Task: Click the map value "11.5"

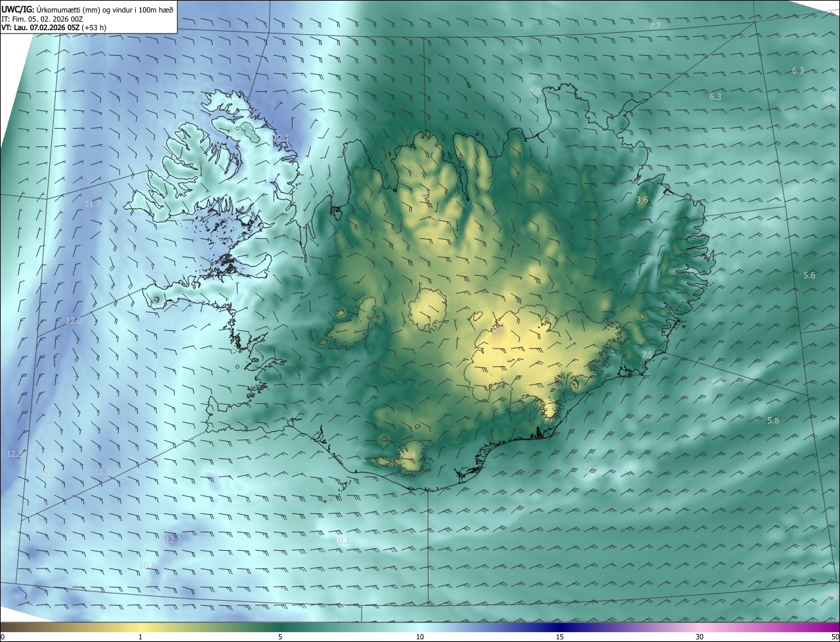Action: pos(102,471)
